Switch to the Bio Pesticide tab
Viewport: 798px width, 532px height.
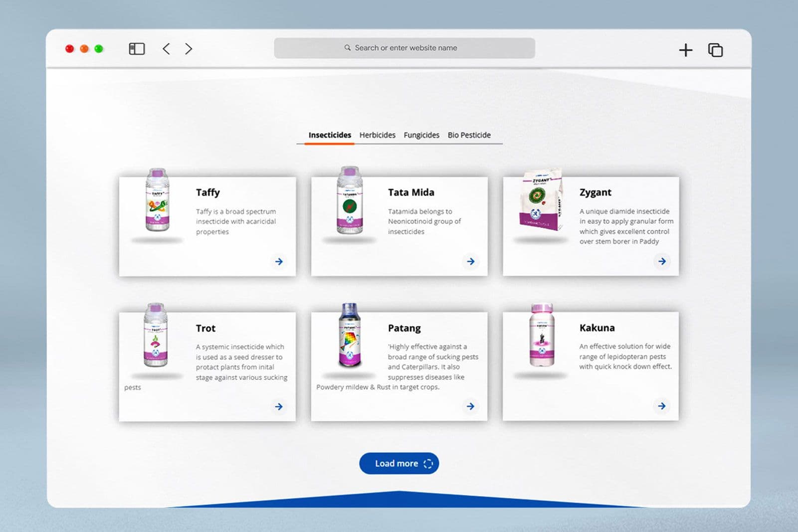coord(469,135)
